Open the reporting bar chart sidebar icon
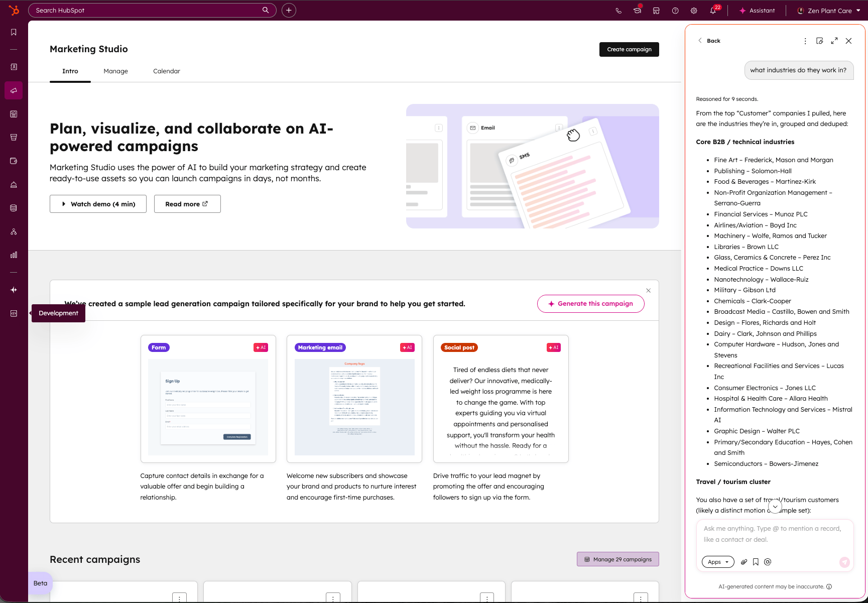 14,255
